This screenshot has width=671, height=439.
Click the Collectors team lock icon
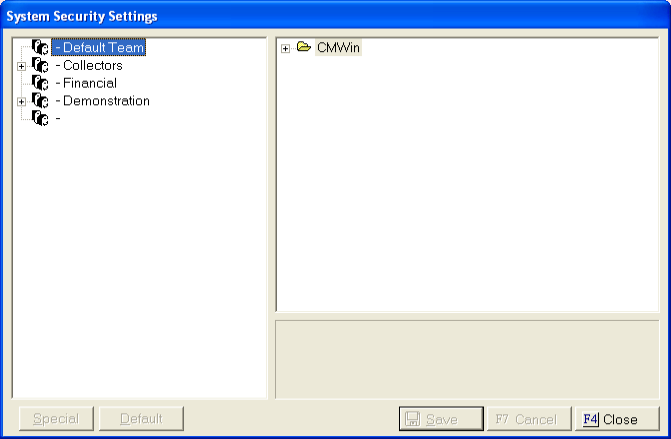pyautogui.click(x=40, y=66)
